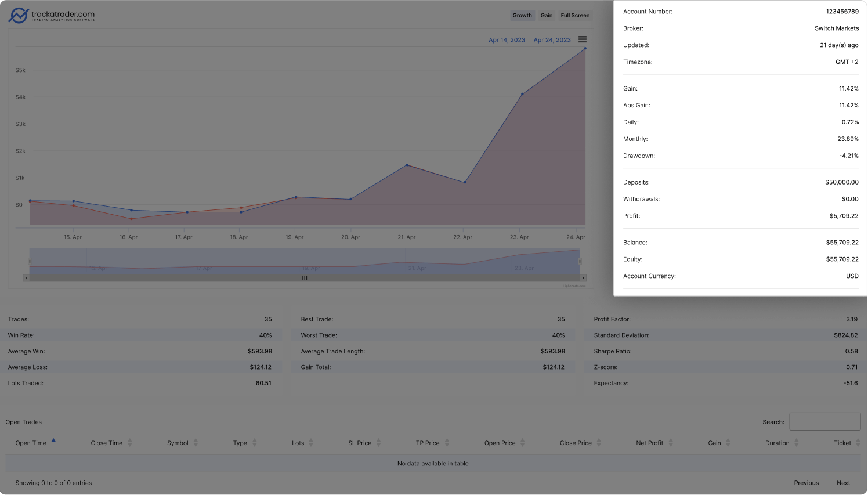Screen dimensions: 868x495
Task: Click the Search field in Open Trades
Action: (824, 422)
